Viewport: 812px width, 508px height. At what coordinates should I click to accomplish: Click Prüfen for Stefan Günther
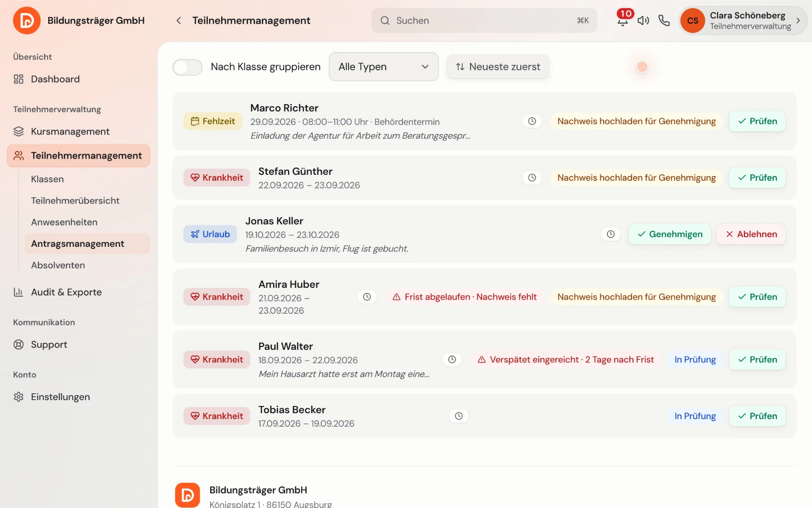[x=757, y=177]
